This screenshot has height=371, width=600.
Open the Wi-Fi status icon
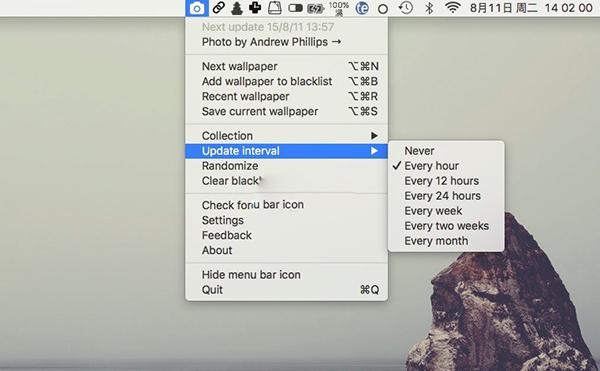tap(453, 8)
